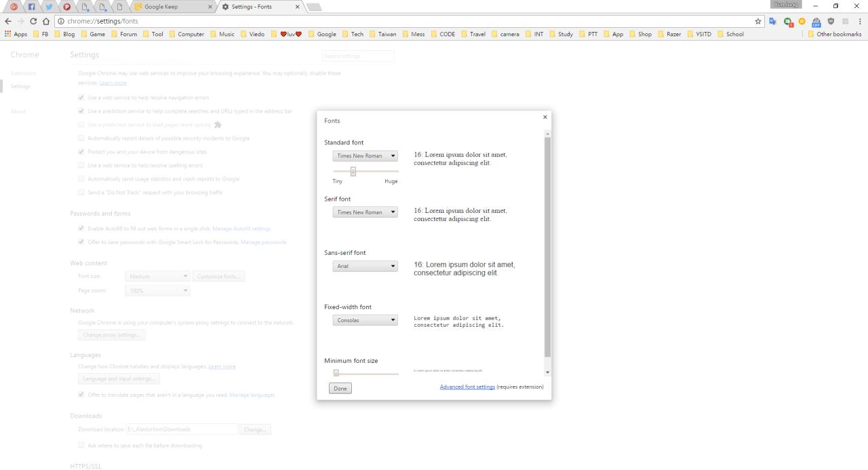
Task: Toggle resolve navigation errors web service checkbox
Action: coord(81,98)
